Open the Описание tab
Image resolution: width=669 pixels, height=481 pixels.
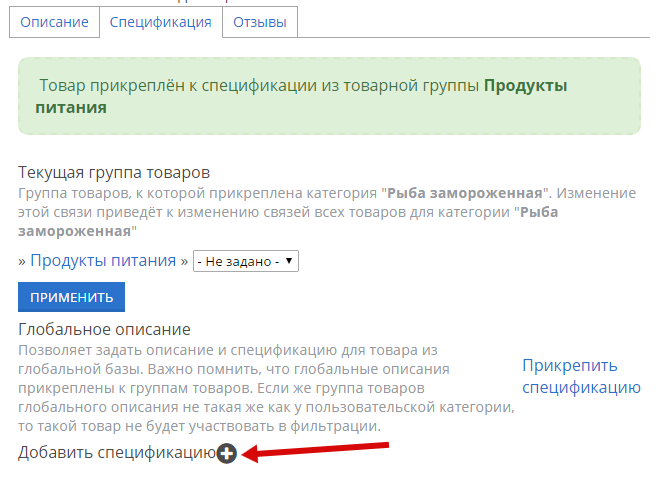(x=55, y=21)
